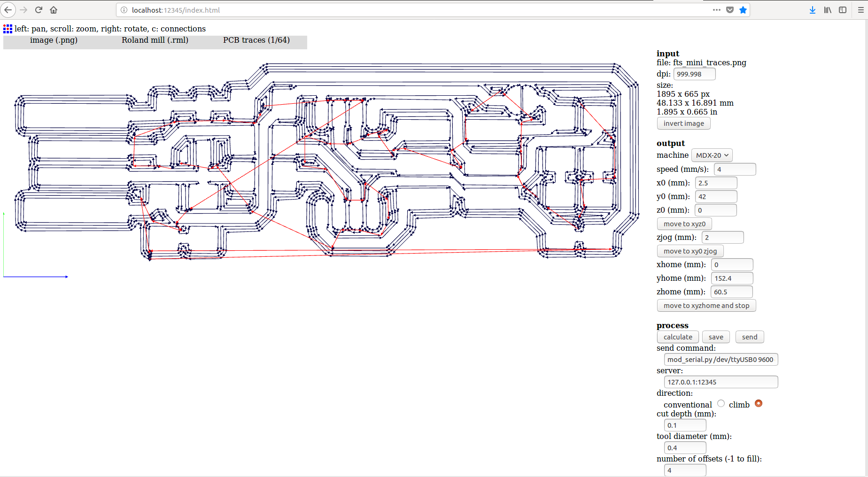Viewport: 868px width, 477px height.
Task: Click the send command input field
Action: [721, 360]
